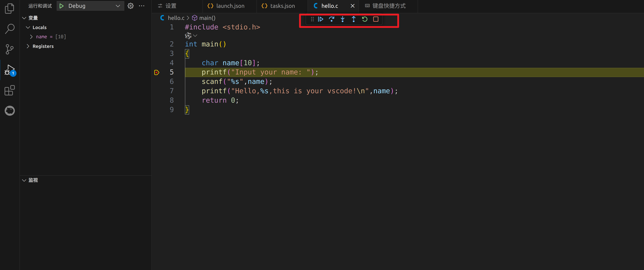This screenshot has height=270, width=644.
Task: Open the Extensions view
Action: (10, 90)
